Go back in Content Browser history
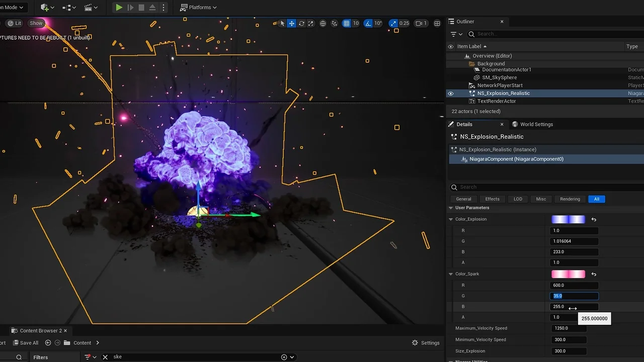644x362 pixels. tap(48, 343)
